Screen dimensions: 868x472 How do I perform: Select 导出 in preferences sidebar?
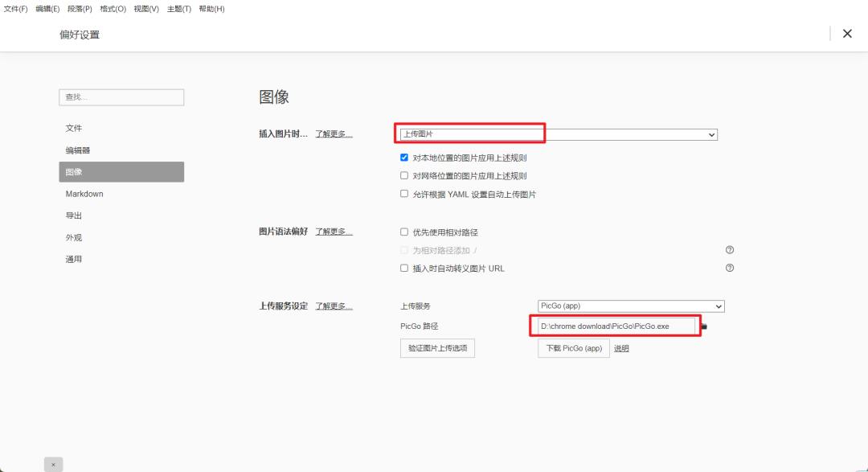(121, 215)
